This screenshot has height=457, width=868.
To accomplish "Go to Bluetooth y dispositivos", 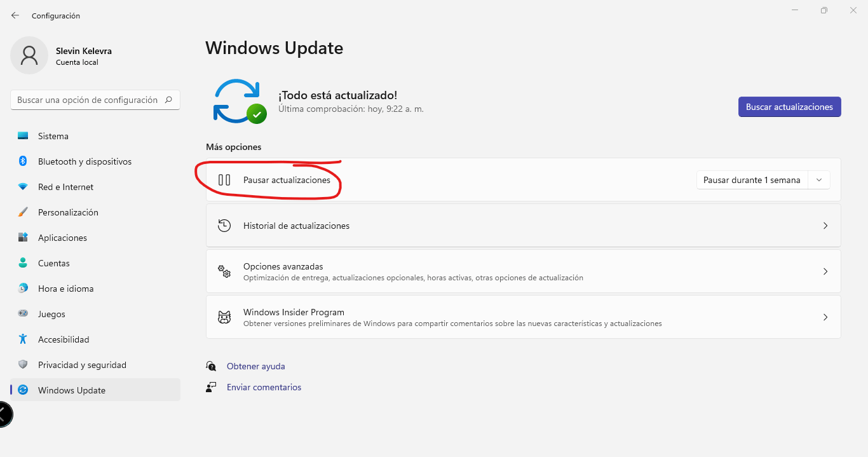I will click(x=95, y=161).
